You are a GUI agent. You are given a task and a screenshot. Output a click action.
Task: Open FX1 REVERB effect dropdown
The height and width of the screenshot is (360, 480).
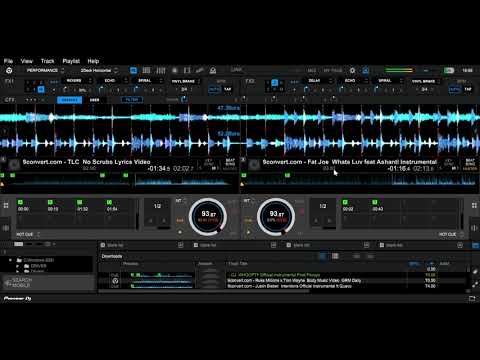(x=78, y=81)
